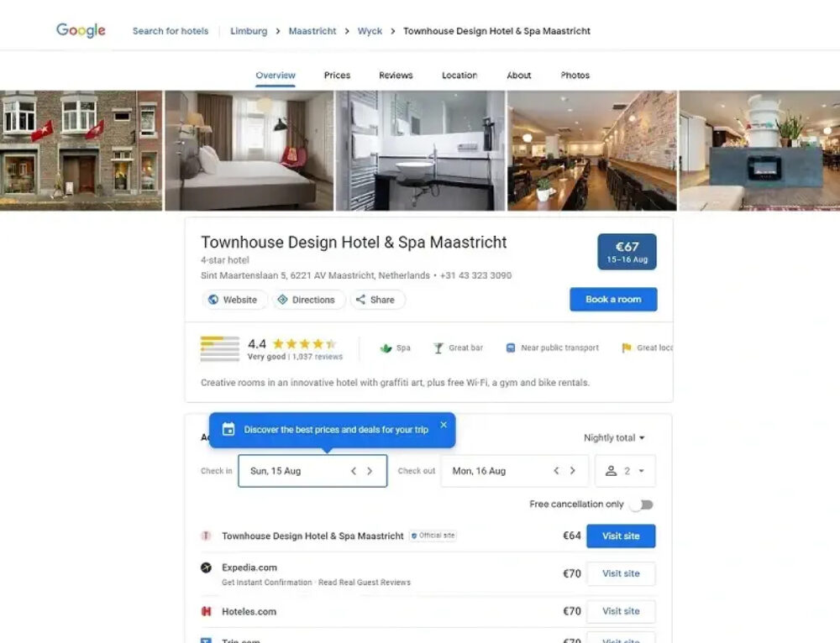Get Directions to the hotel
Viewport: 840px width, 643px height.
coord(307,300)
